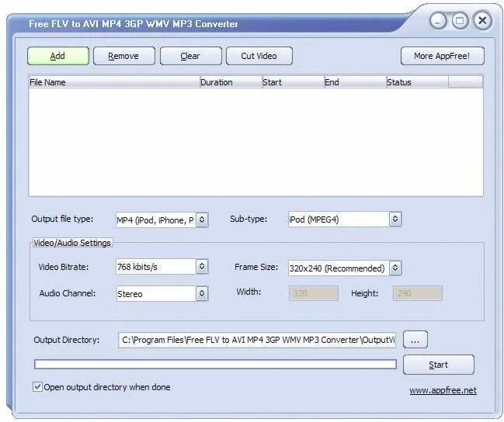Viewport: 504px width, 422px height.
Task: Sort by Duration column header
Action: [231, 82]
